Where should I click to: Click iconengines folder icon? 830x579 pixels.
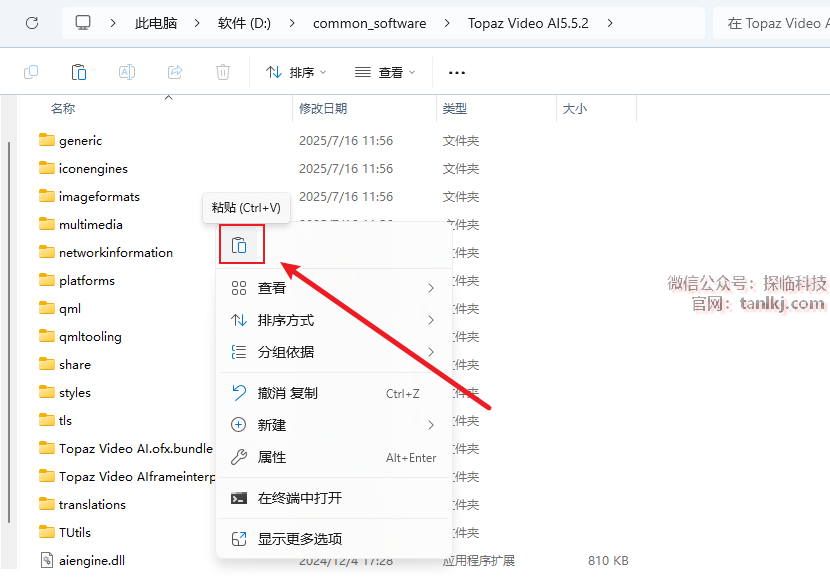pyautogui.click(x=47, y=168)
